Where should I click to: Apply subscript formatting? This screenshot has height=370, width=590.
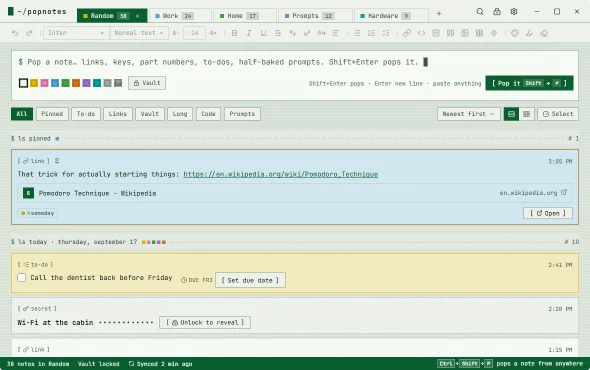tap(292, 33)
